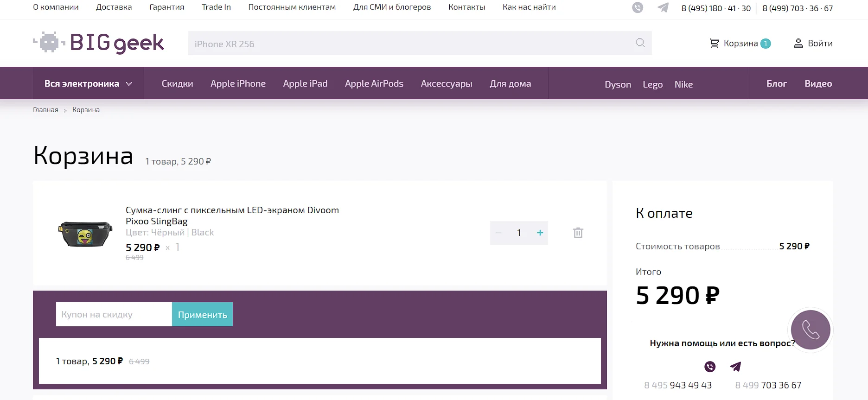Open the Apple iPad category
The height and width of the screenshot is (400, 868).
305,83
